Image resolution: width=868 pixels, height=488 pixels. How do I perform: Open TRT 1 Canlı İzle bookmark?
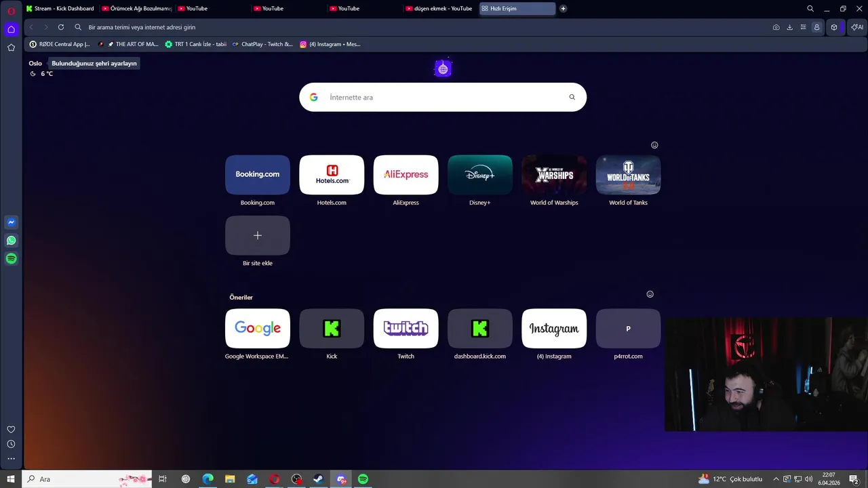click(x=196, y=44)
